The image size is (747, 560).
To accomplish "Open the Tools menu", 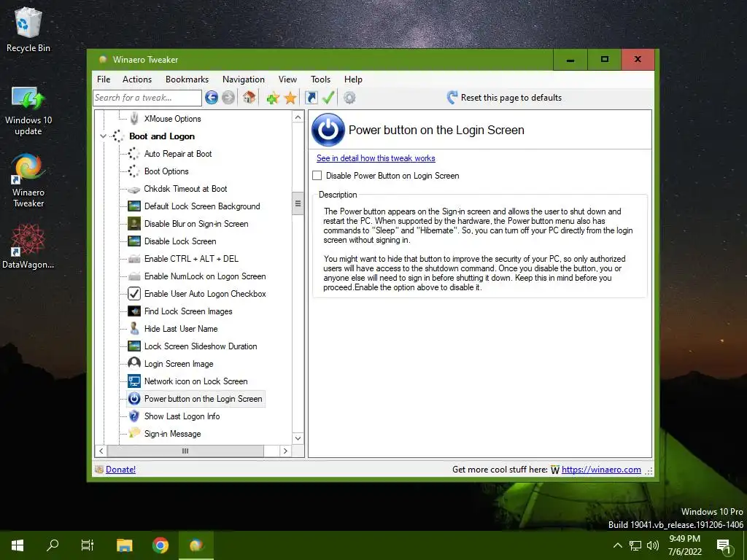I will [x=321, y=79].
